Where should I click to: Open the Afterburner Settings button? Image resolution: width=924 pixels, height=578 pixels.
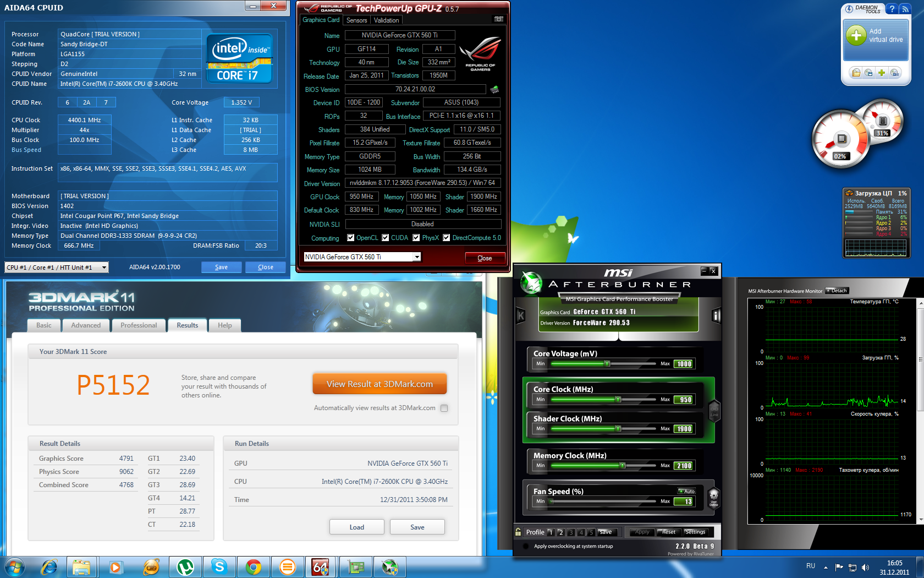[x=695, y=532]
